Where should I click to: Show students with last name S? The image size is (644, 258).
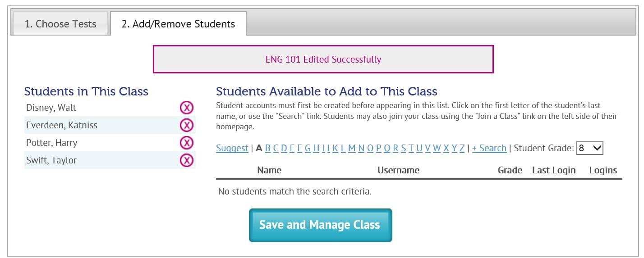[x=403, y=148]
